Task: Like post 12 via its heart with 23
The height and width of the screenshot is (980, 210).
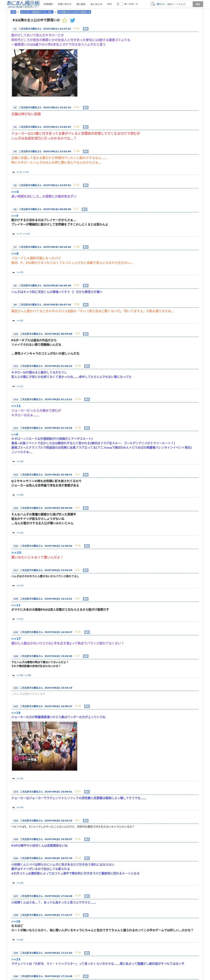Action: (x=78, y=400)
